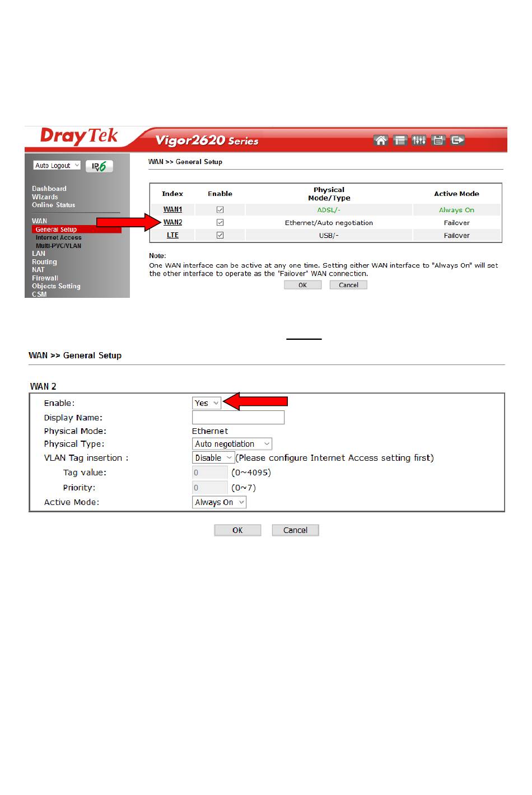
Task: Open LAN in the sidebar menu
Action: point(39,254)
